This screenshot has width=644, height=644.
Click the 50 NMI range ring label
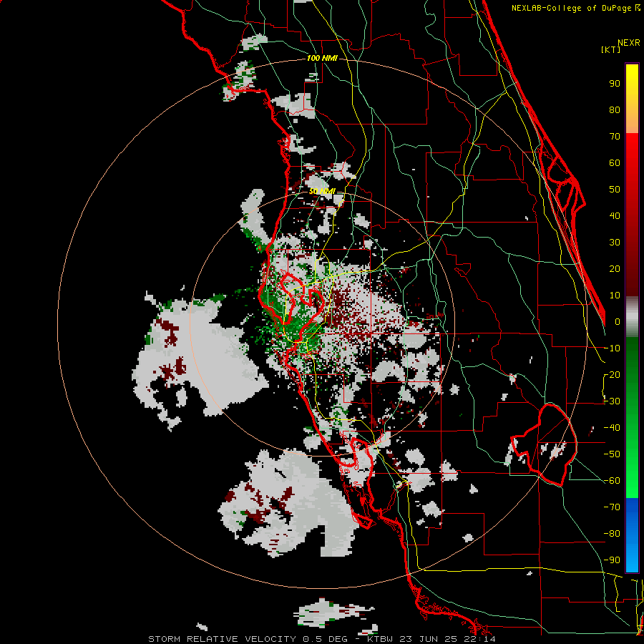tap(322, 191)
